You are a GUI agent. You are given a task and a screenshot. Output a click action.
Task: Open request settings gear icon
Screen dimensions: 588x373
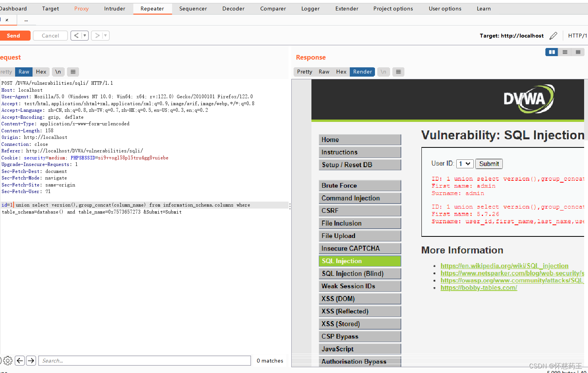8,361
